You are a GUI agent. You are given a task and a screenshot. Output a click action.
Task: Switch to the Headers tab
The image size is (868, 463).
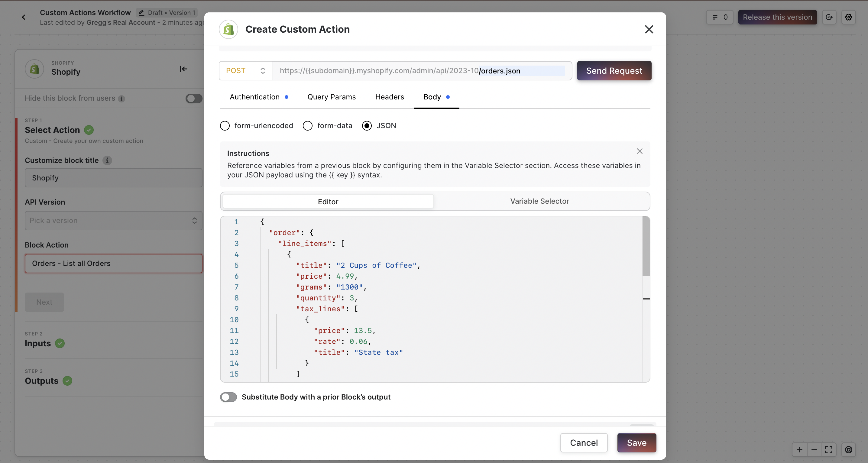[389, 97]
